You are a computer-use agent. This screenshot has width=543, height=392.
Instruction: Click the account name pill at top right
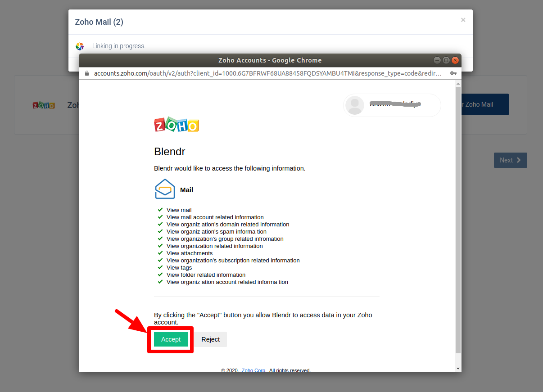coord(392,105)
